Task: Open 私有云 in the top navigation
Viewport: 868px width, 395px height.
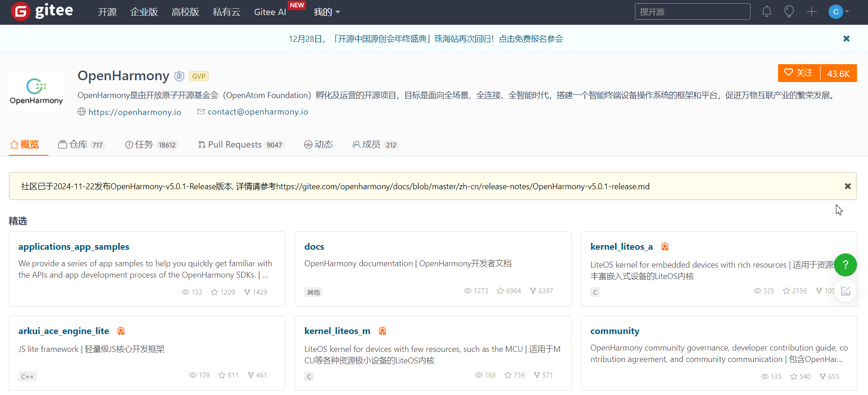Action: [227, 12]
